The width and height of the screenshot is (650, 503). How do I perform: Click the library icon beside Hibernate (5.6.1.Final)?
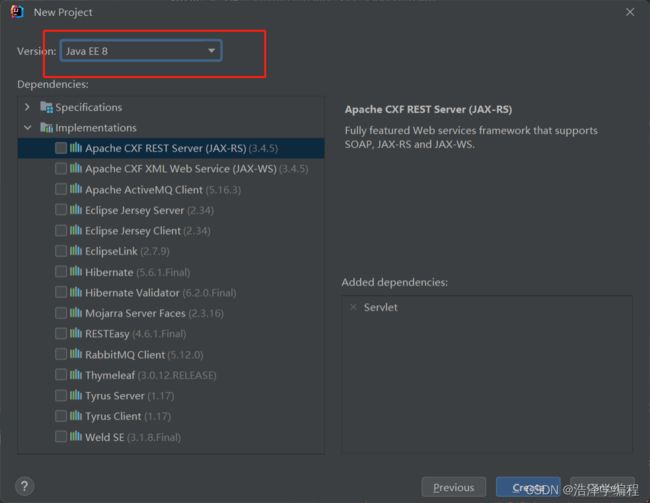(x=76, y=271)
